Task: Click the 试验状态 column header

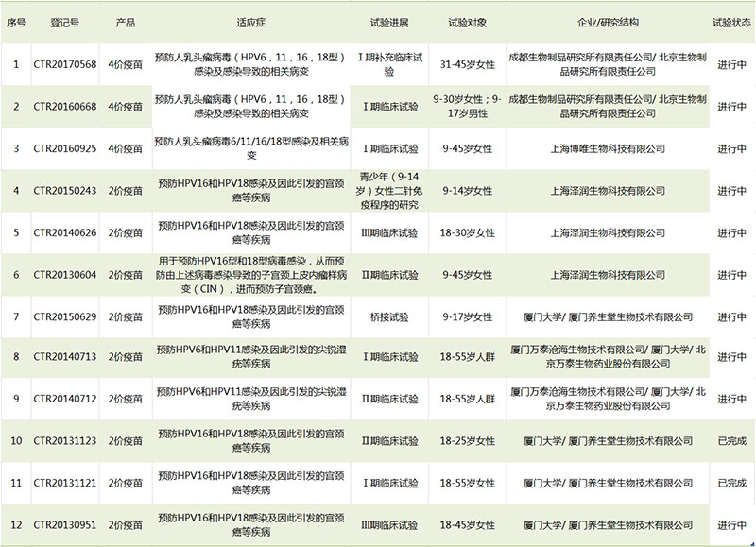Action: click(x=731, y=23)
